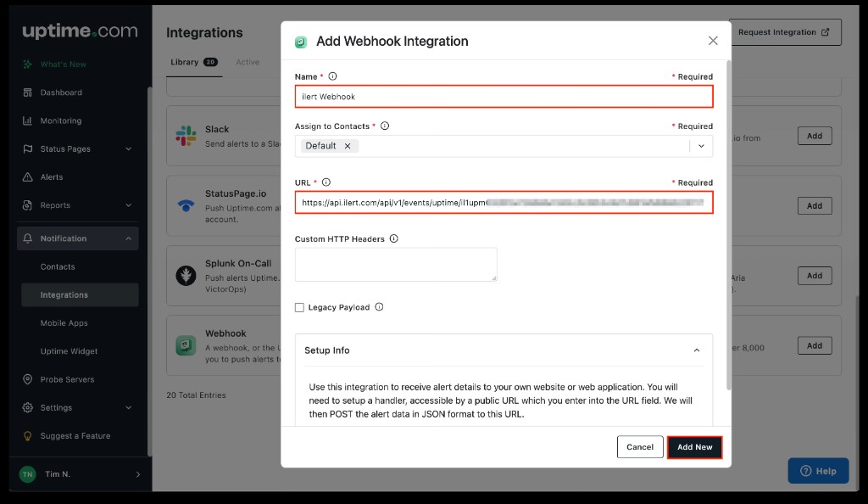Click the Splunk On-Call logo icon

point(186,275)
